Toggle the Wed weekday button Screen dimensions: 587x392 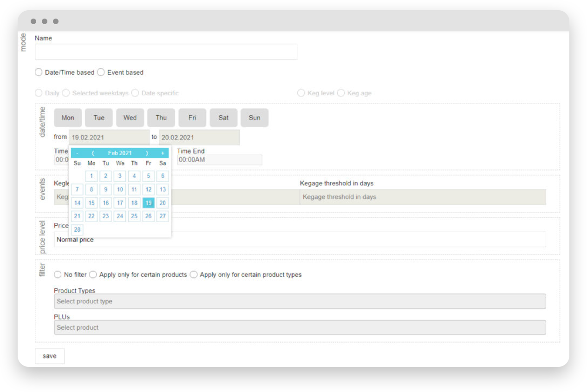pyautogui.click(x=130, y=118)
